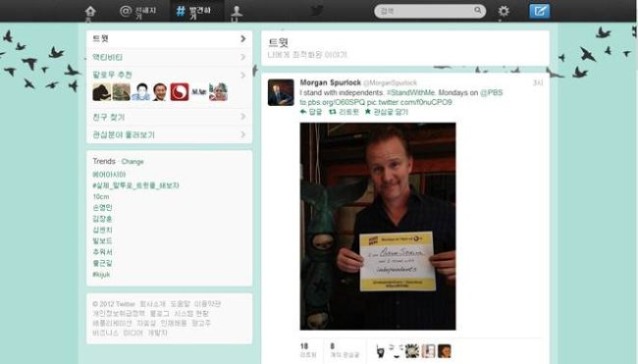Open the @PBS mention link
The height and width of the screenshot is (364, 638).
pos(492,93)
